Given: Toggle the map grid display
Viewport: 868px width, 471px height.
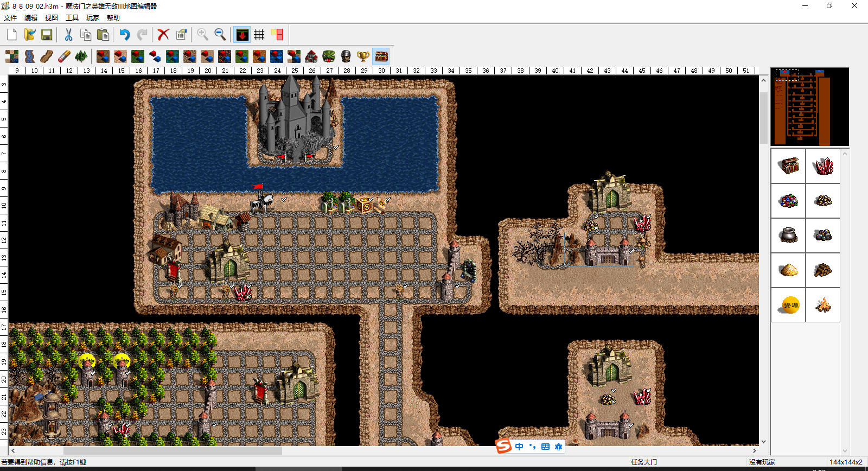Looking at the screenshot, I should (x=259, y=35).
